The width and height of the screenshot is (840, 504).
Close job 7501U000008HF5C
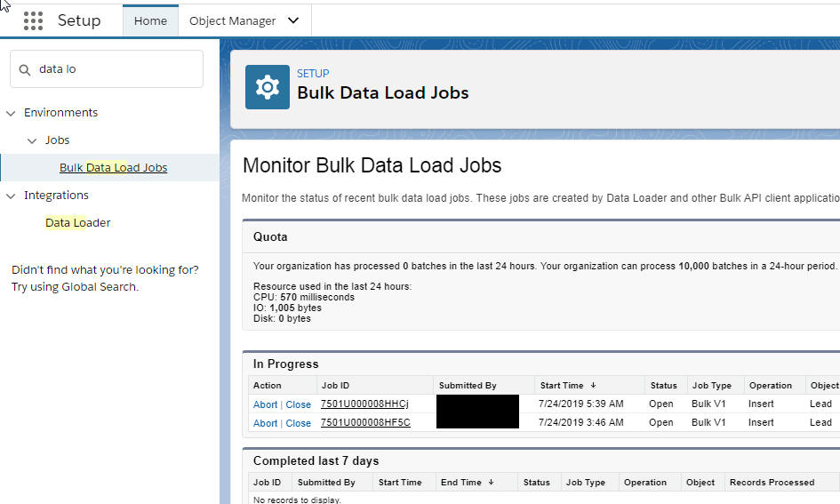click(299, 423)
